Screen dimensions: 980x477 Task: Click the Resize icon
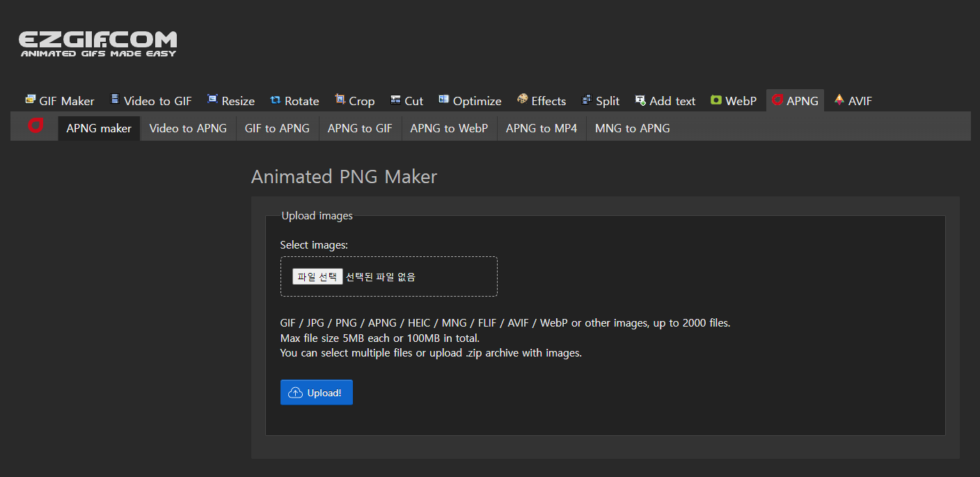tap(212, 100)
